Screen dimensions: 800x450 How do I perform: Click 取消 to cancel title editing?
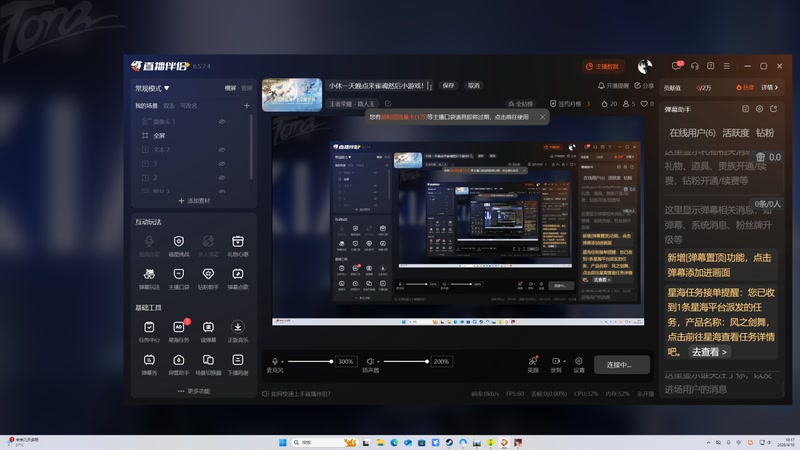(x=474, y=86)
